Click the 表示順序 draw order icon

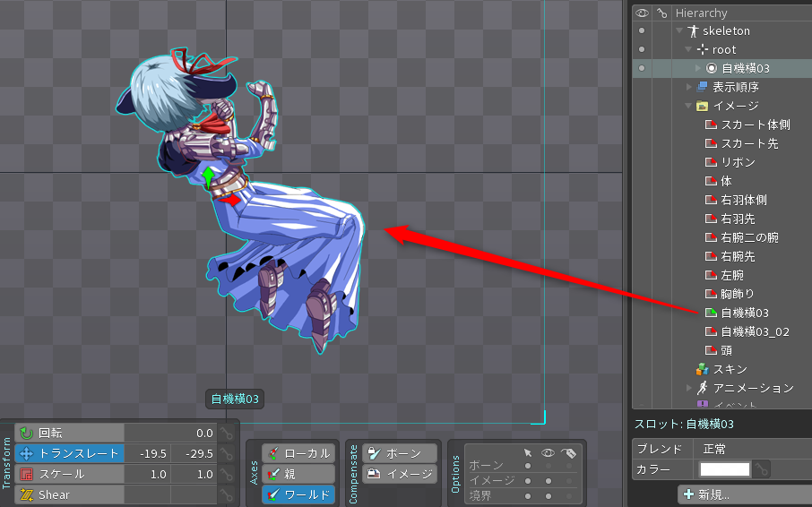pyautogui.click(x=703, y=87)
